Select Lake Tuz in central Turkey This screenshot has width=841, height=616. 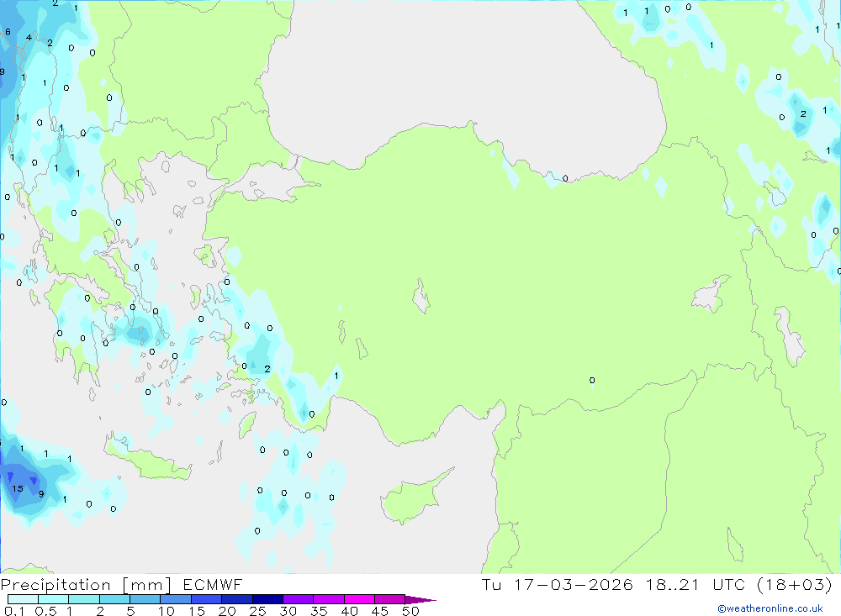tap(421, 296)
